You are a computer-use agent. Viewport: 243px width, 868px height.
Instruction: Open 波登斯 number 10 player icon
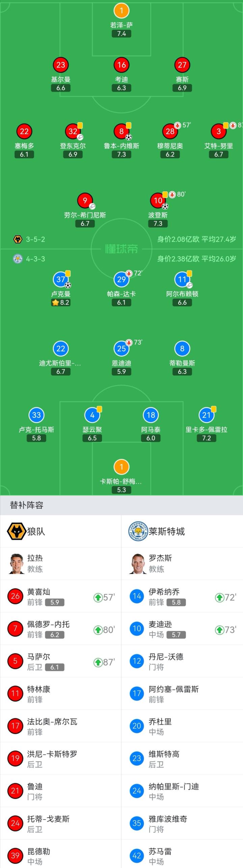click(x=158, y=200)
